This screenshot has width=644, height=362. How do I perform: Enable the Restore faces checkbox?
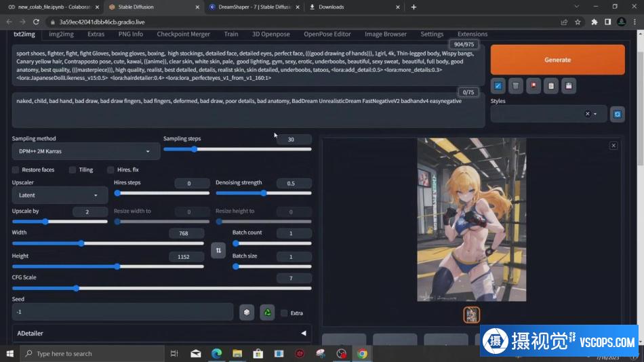pyautogui.click(x=16, y=169)
